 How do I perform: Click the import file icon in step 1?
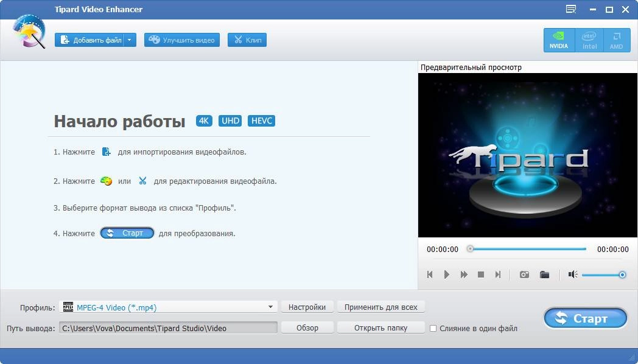[x=106, y=152]
